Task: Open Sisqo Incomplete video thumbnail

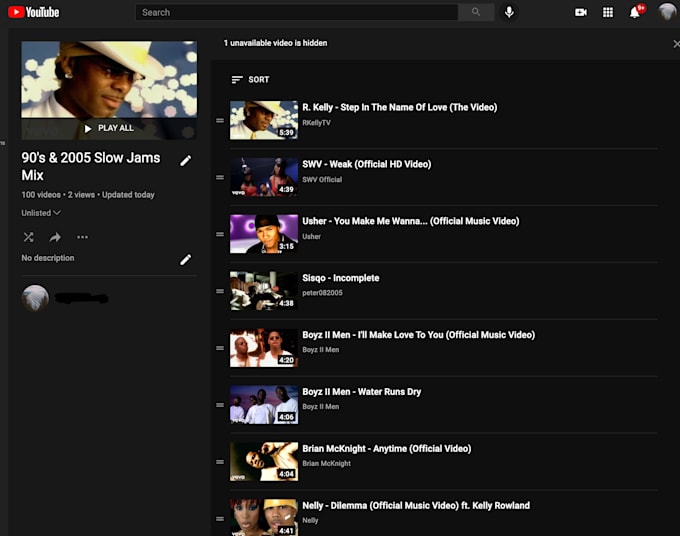Action: tap(264, 291)
